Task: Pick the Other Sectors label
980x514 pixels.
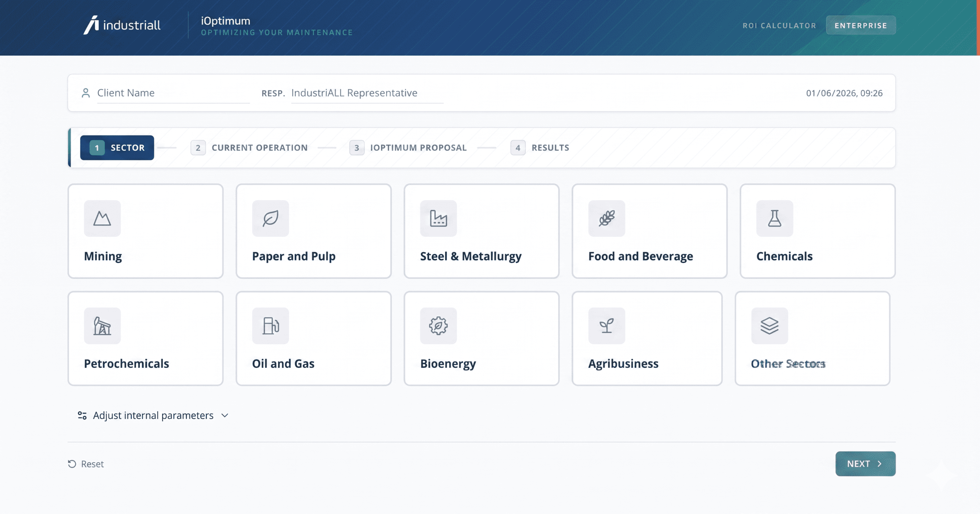Action: pyautogui.click(x=788, y=364)
